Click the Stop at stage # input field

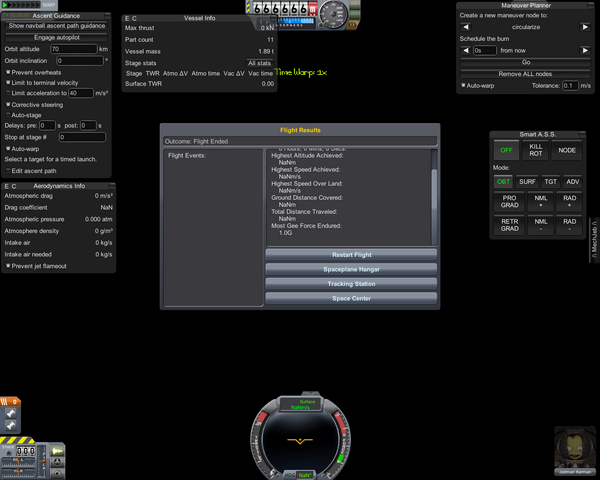82,137
